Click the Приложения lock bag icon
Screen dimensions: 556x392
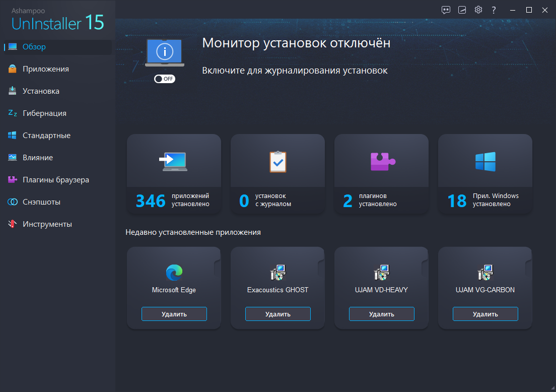13,69
